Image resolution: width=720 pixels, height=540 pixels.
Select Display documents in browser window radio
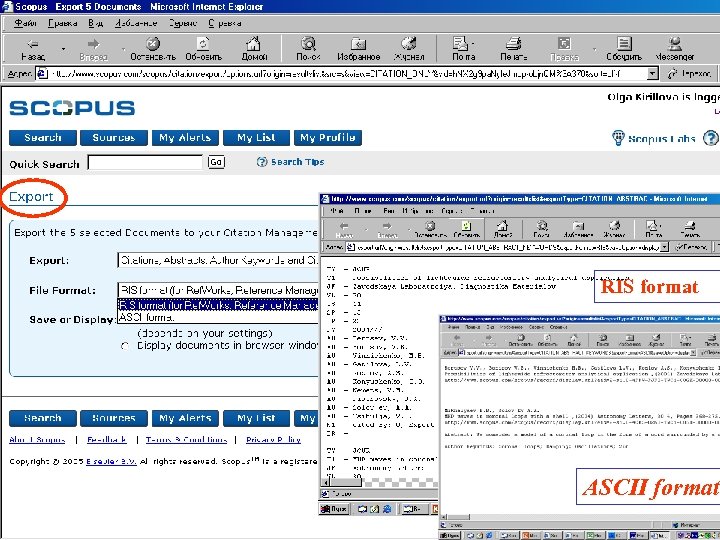(124, 346)
